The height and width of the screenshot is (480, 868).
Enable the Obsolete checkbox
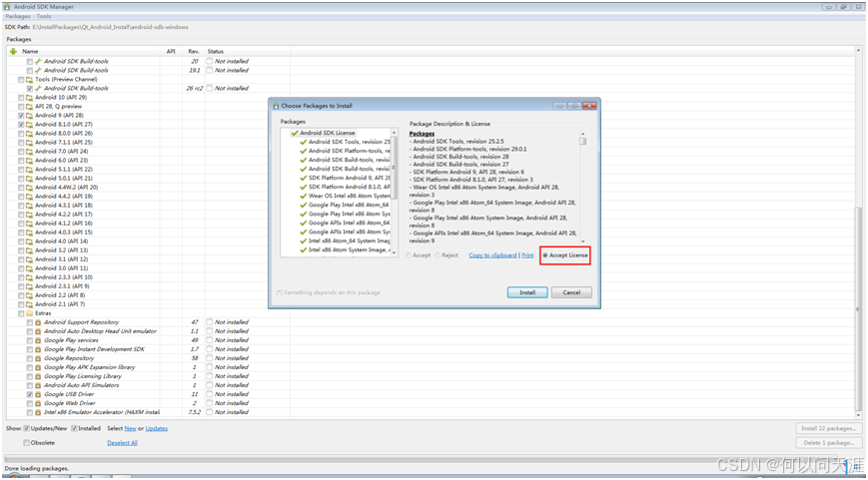26,443
